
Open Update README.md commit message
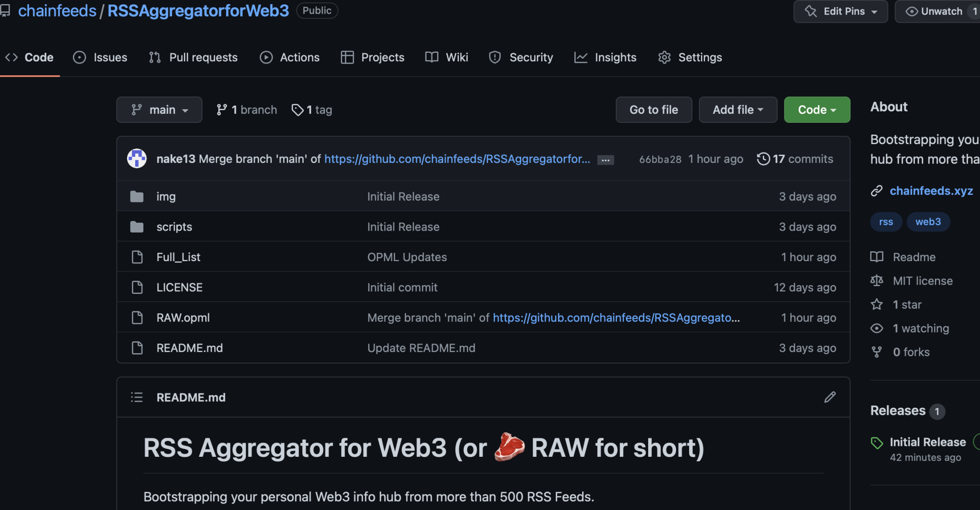pos(421,348)
